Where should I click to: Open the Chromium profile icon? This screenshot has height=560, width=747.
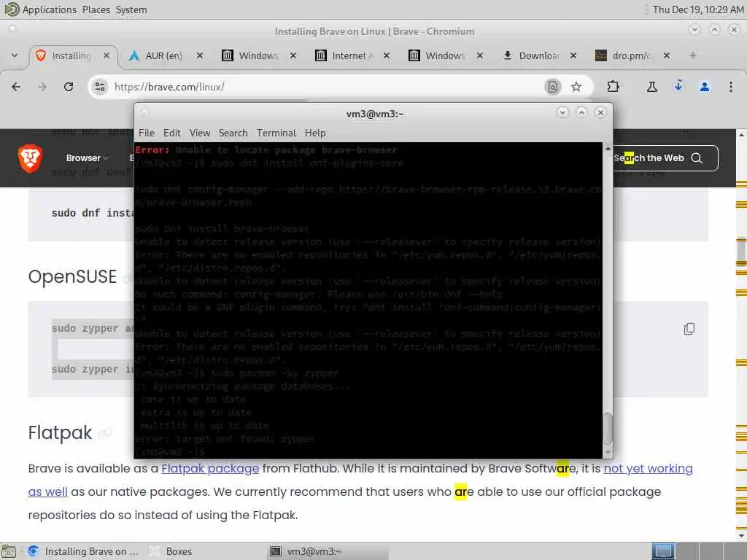[x=705, y=87]
